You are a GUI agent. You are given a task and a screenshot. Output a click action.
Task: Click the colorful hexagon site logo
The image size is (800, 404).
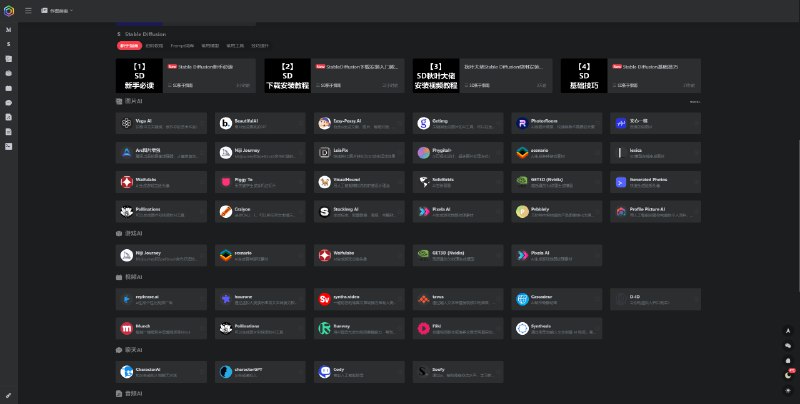tap(9, 11)
